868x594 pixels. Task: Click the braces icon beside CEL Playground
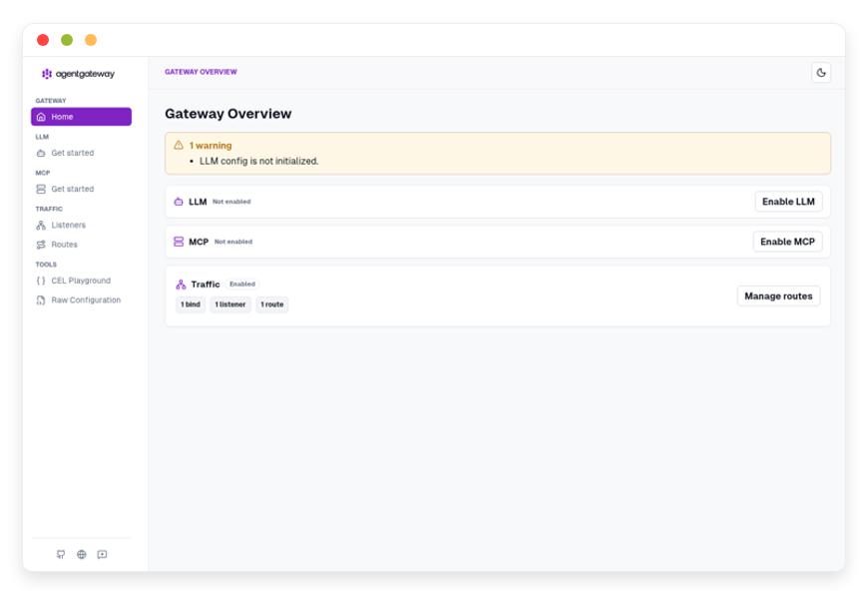[x=41, y=281]
